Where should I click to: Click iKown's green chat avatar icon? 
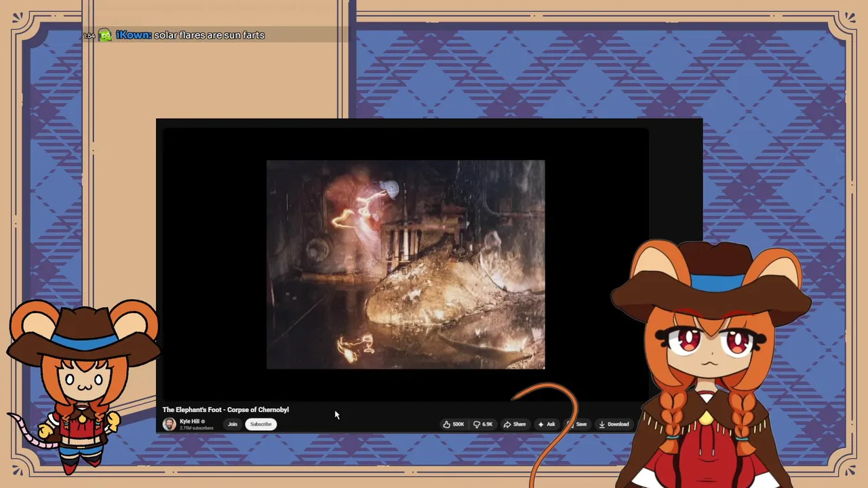pyautogui.click(x=105, y=35)
